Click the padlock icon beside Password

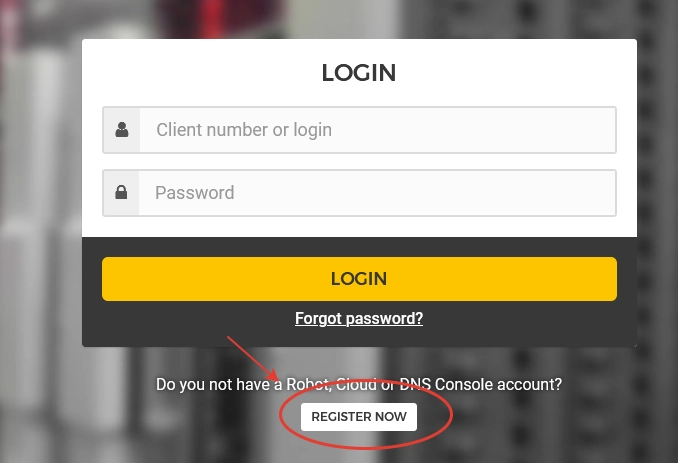122,193
